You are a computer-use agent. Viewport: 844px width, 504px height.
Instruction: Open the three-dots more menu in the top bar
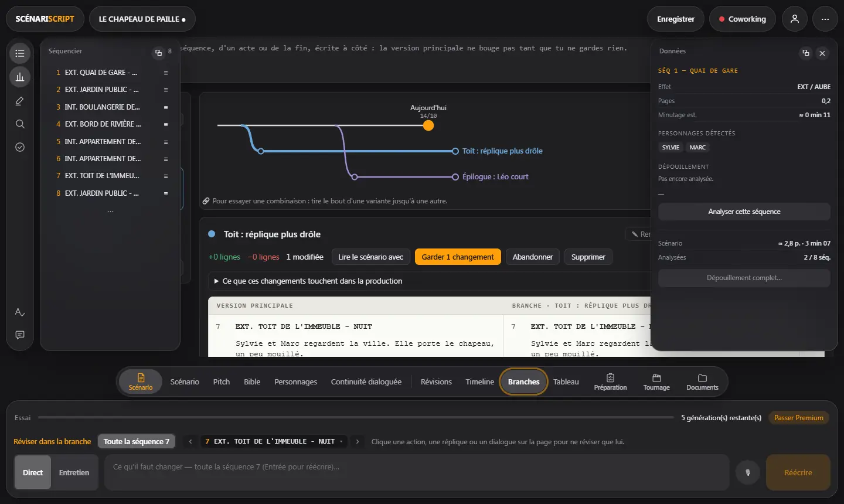click(825, 19)
